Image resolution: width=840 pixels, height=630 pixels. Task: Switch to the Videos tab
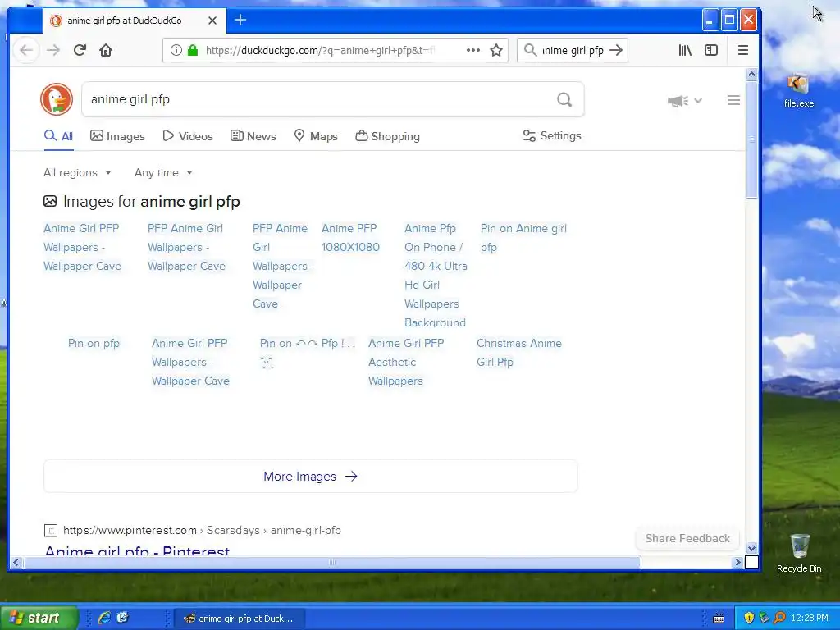click(188, 136)
